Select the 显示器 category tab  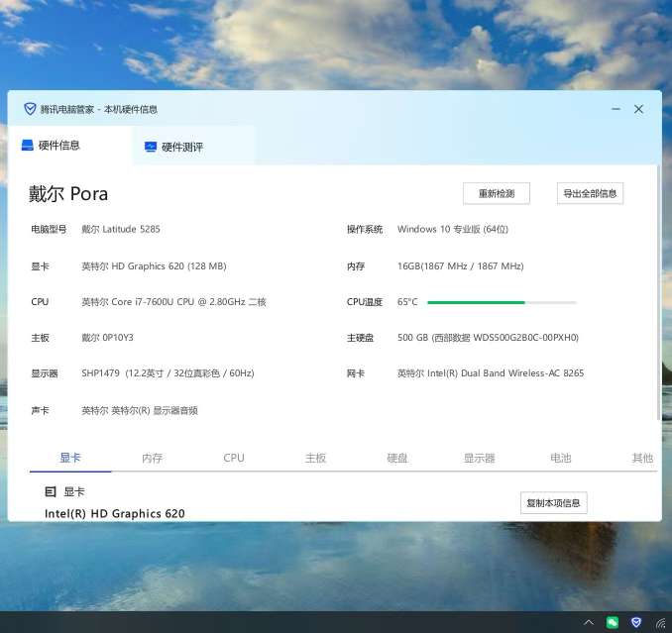point(479,458)
